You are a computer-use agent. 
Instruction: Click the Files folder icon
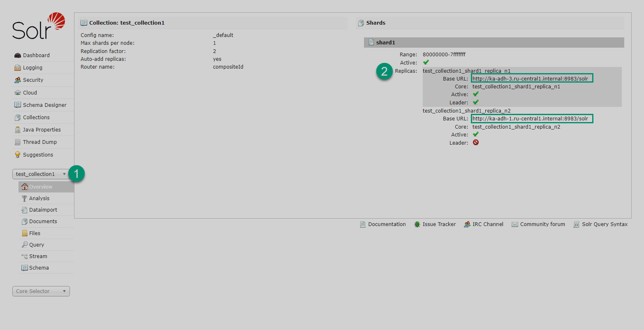25,233
